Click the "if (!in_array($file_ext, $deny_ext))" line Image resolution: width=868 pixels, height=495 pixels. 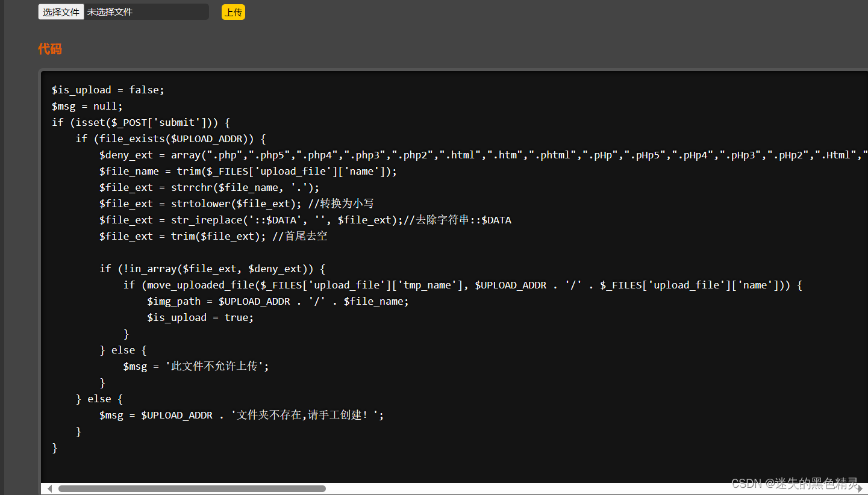tap(213, 269)
